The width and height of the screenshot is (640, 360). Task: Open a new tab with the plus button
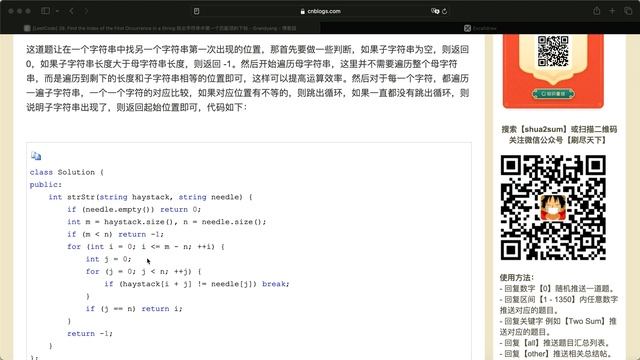pyautogui.click(x=612, y=11)
